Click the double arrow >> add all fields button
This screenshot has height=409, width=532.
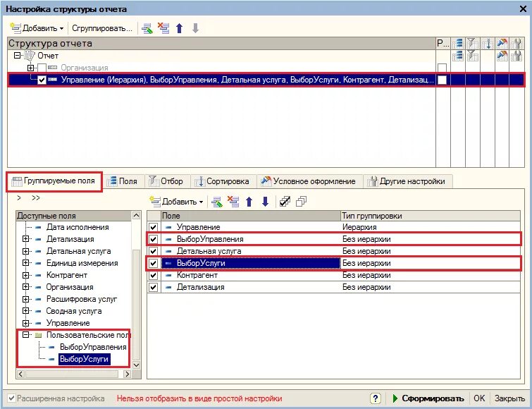[x=36, y=198]
